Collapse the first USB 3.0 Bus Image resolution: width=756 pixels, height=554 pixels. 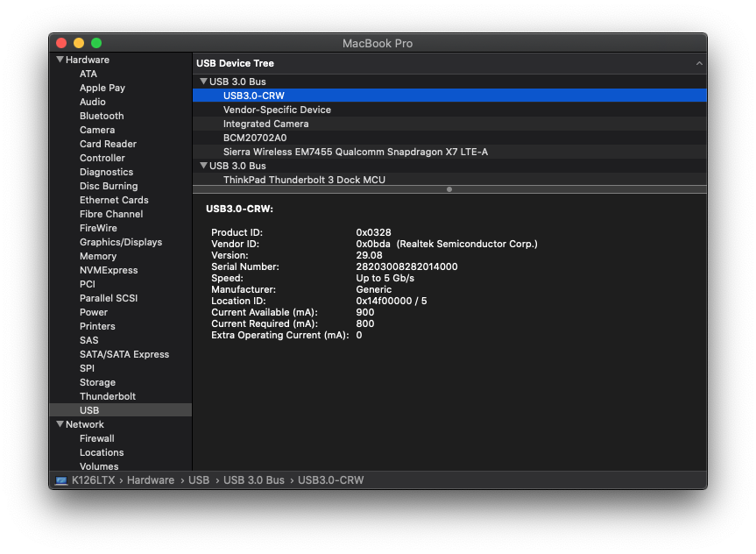(x=203, y=81)
